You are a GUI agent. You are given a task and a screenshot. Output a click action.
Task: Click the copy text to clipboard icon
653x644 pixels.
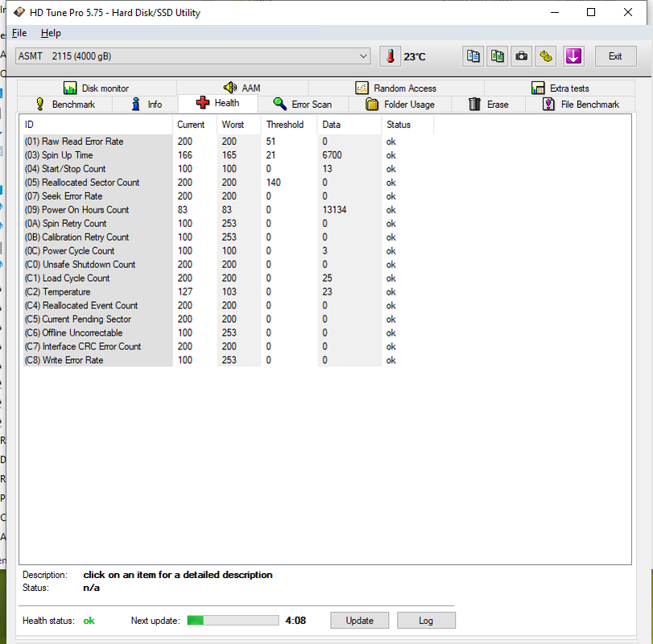coord(473,56)
